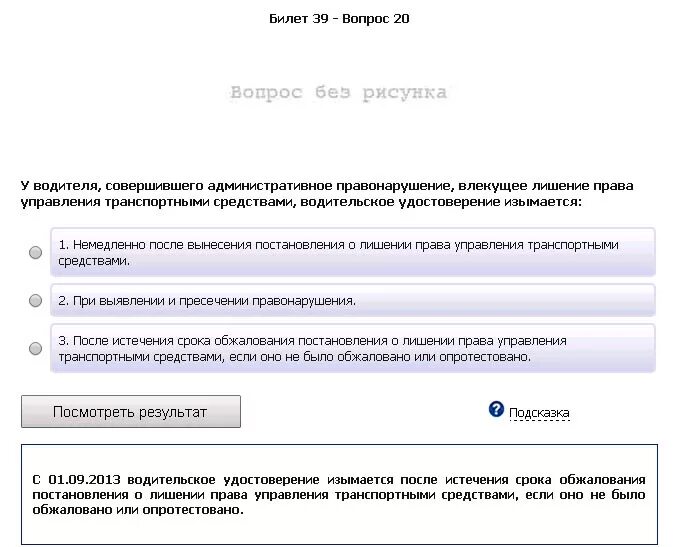This screenshot has width=673, height=547.
Task: Click the question text 'У водителя, совершившего'
Action: [x=327, y=194]
